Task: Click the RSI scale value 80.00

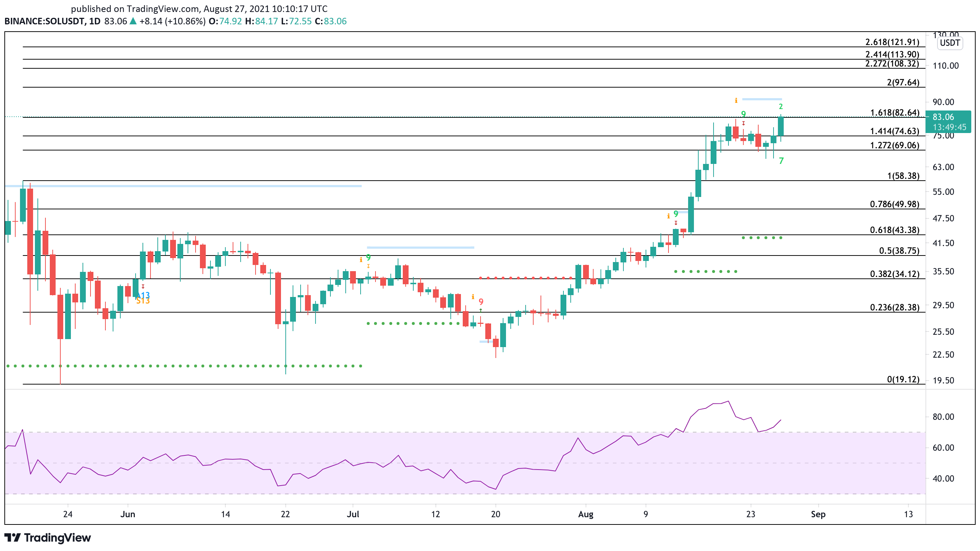Action: coord(943,417)
